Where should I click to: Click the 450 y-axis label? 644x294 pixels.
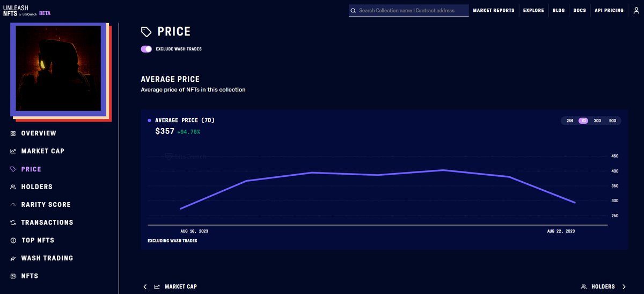click(615, 156)
